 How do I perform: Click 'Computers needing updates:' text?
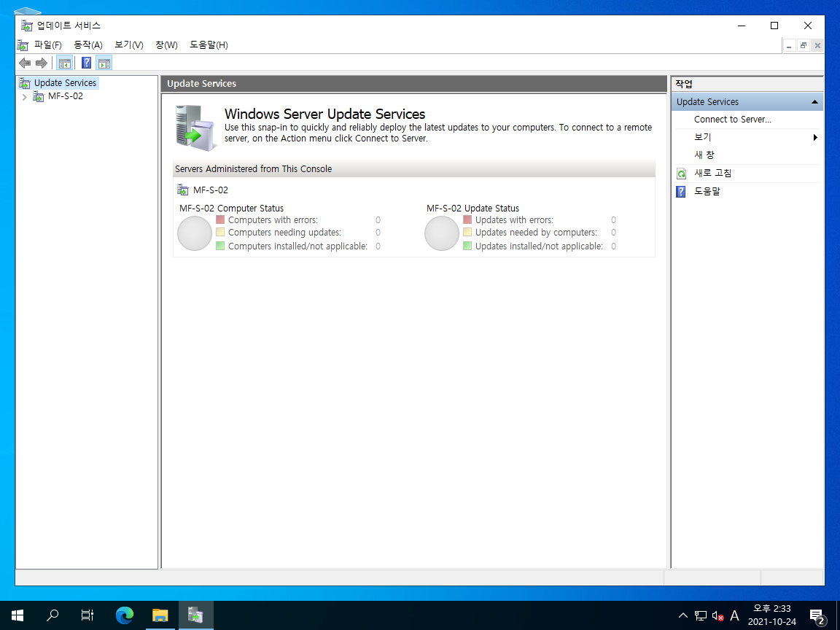click(284, 233)
